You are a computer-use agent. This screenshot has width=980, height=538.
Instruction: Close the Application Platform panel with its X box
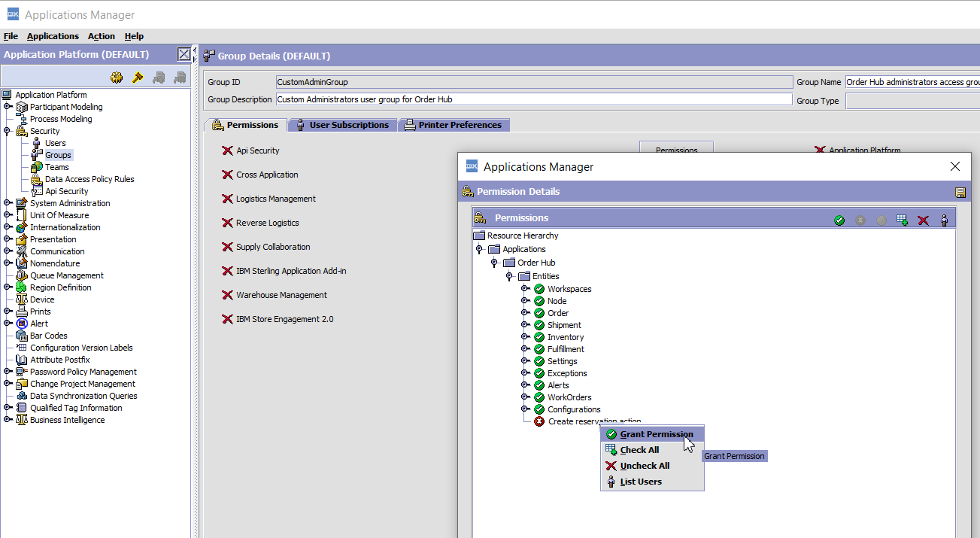click(184, 54)
